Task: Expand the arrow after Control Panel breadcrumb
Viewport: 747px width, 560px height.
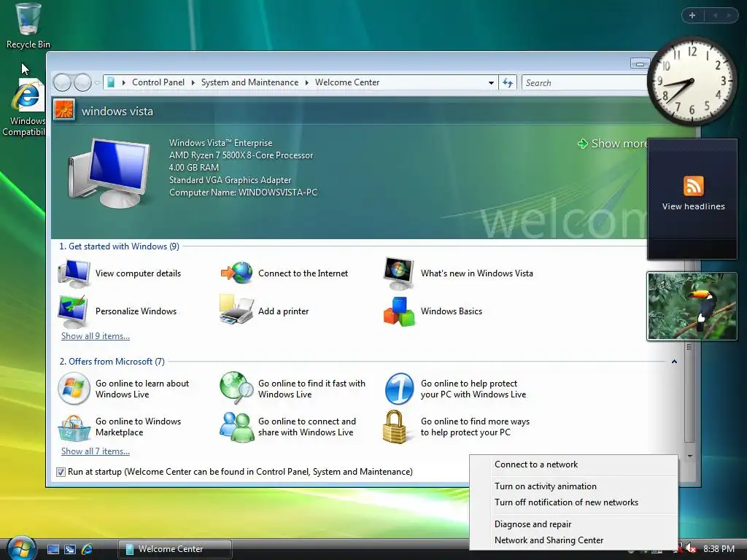Action: [x=193, y=83]
